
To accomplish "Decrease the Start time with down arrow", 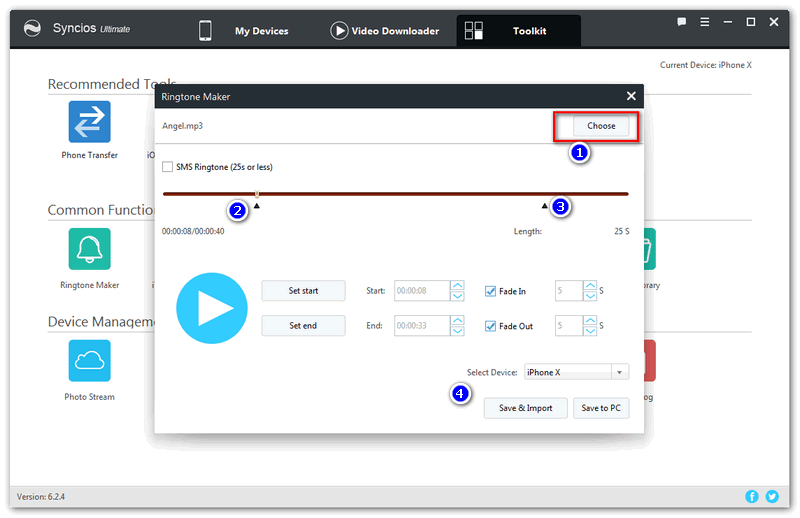I will [x=458, y=296].
